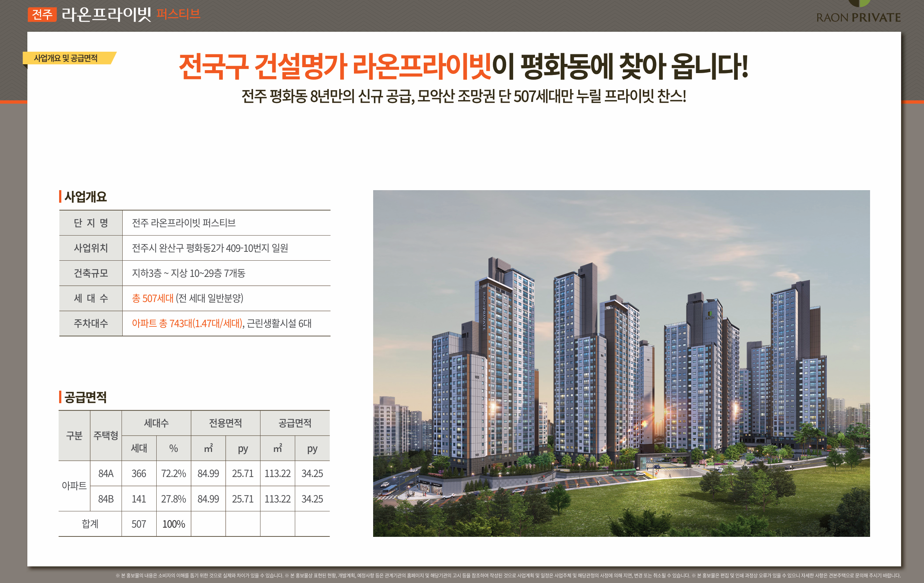Click the 전용면적 column header
Viewport: 924px width, 583px height.
pos(225,423)
